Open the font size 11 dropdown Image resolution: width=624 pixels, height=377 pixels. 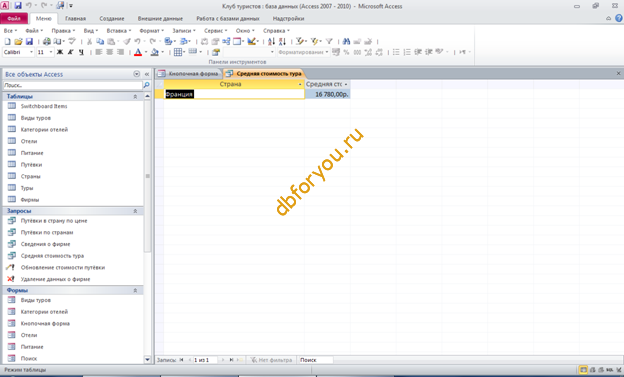[x=45, y=52]
